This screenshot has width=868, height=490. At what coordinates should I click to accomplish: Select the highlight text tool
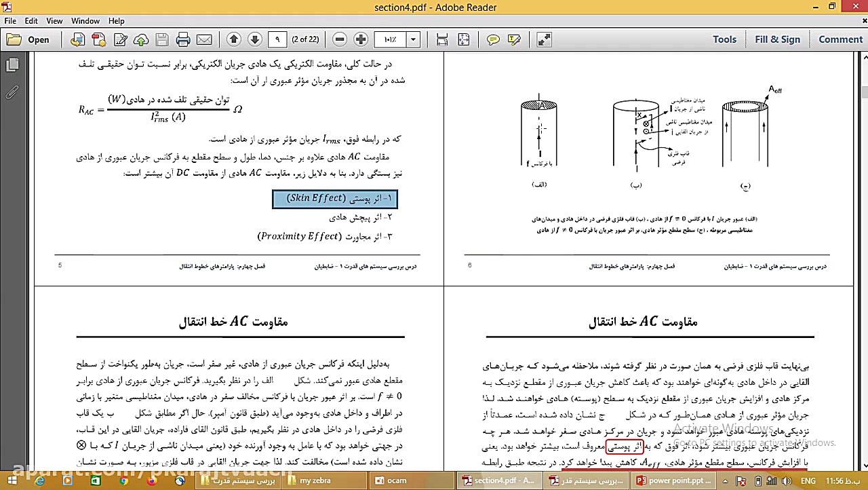(514, 39)
